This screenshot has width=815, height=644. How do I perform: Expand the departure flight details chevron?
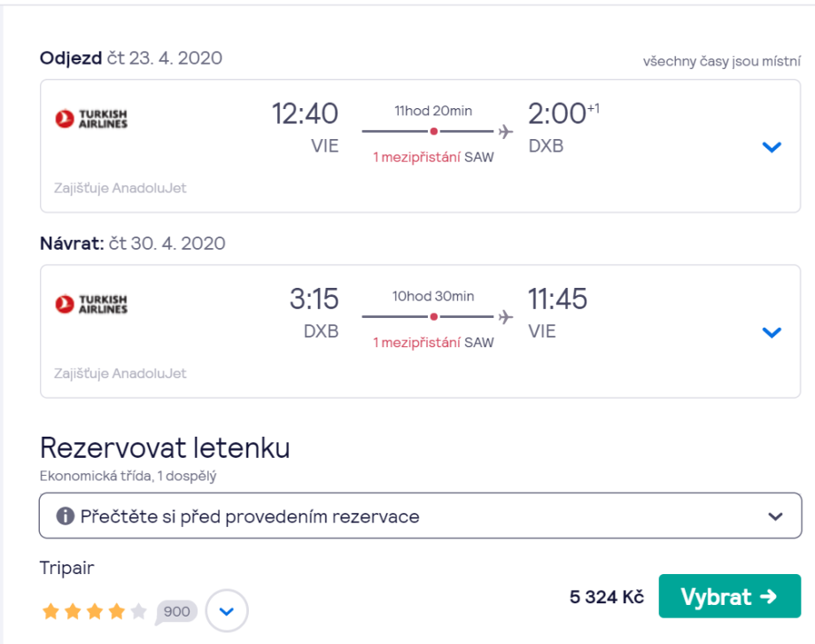772,147
